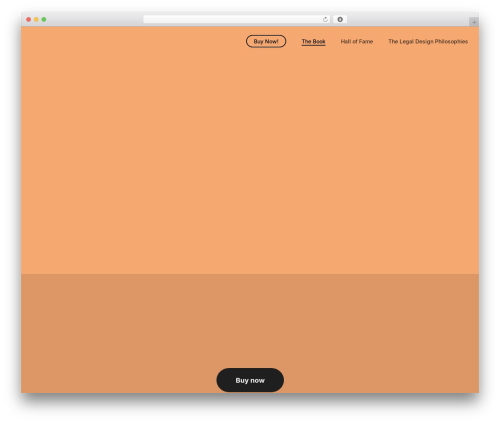Open The Book menu item

click(313, 42)
